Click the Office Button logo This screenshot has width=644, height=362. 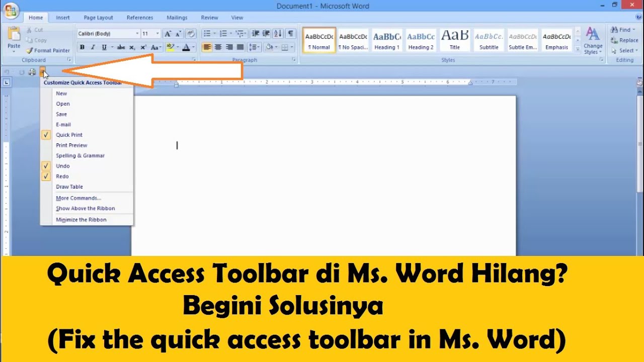tap(11, 10)
